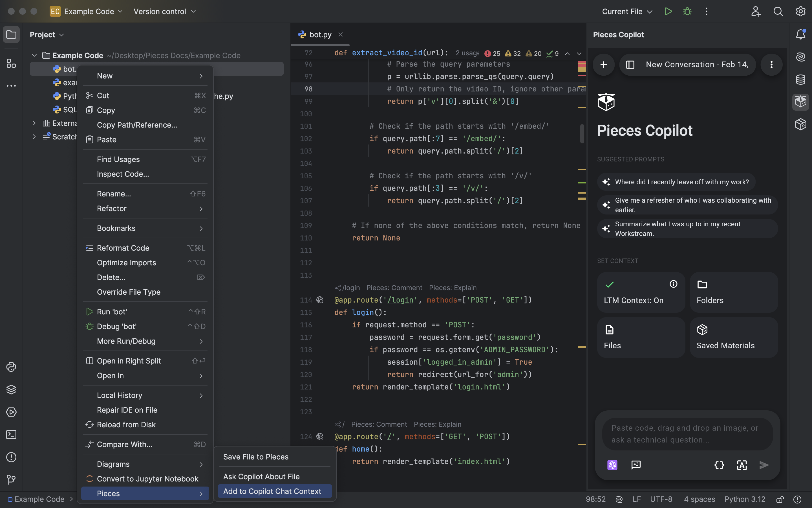This screenshot has height=508, width=812.
Task: Expand the Scratches node
Action: pyautogui.click(x=34, y=137)
